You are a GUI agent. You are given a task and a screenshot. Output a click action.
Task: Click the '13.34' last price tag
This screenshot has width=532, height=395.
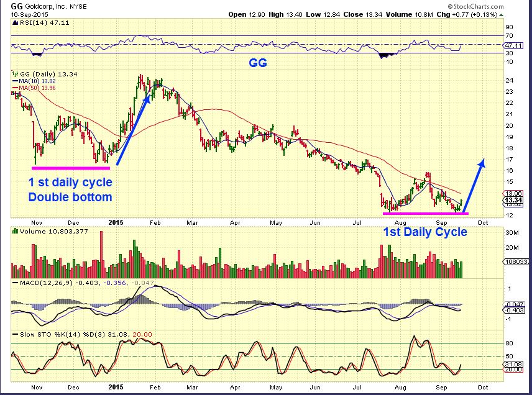pos(513,200)
